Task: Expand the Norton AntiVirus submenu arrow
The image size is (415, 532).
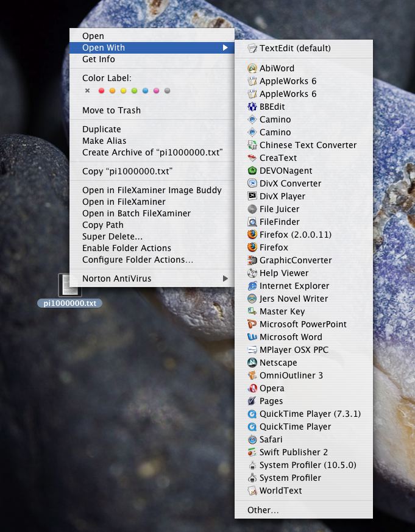Action: pyautogui.click(x=225, y=278)
